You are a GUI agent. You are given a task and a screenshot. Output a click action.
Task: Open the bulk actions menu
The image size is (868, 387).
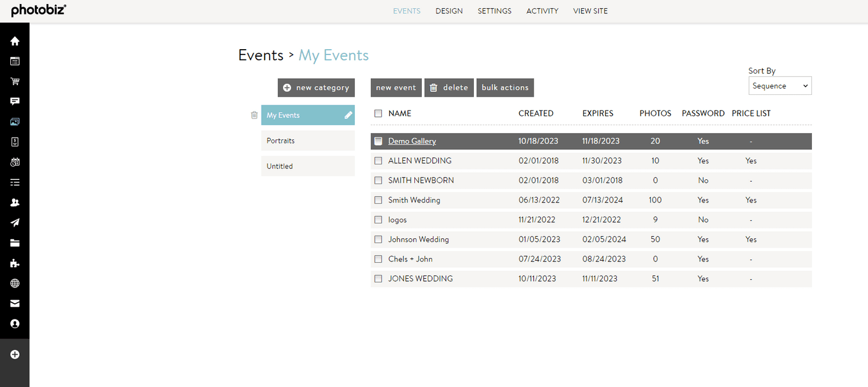pos(505,87)
